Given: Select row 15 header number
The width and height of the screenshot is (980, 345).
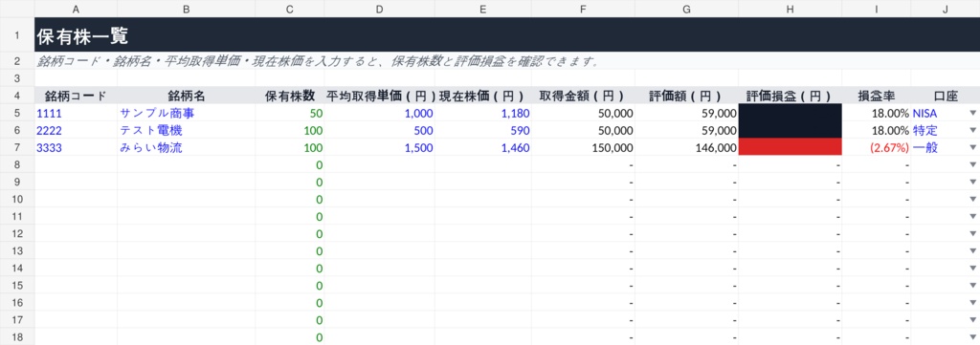Looking at the screenshot, I should [17, 286].
